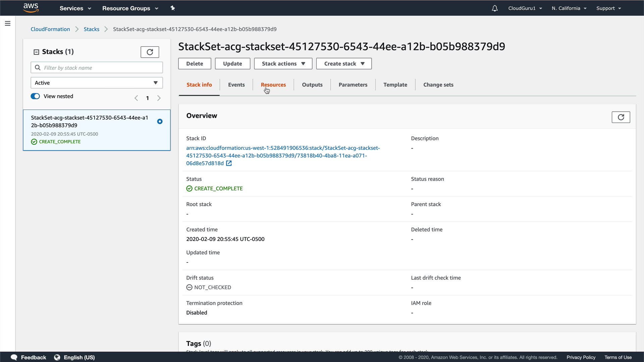
Task: Open the Stack actions dropdown
Action: click(283, 64)
